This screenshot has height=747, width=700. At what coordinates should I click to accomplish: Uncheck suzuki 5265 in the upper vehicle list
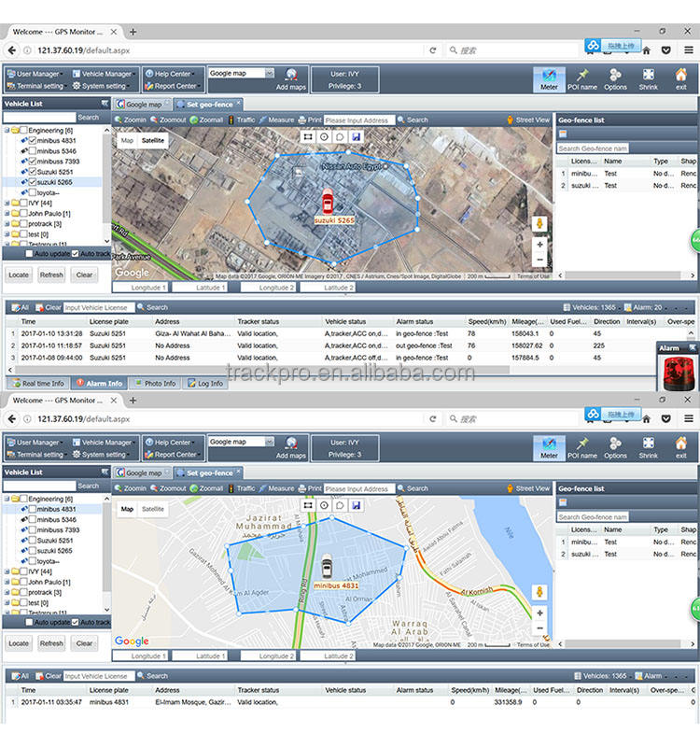[x=32, y=182]
